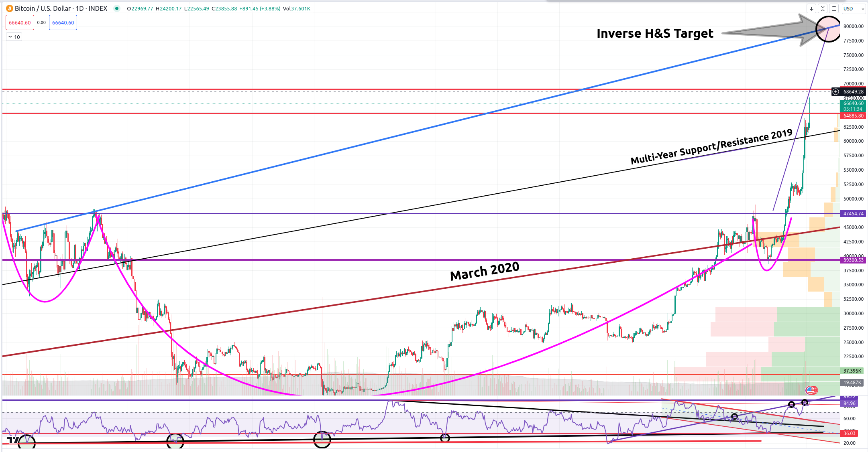Click the green current price 66640.60 label

[853, 106]
